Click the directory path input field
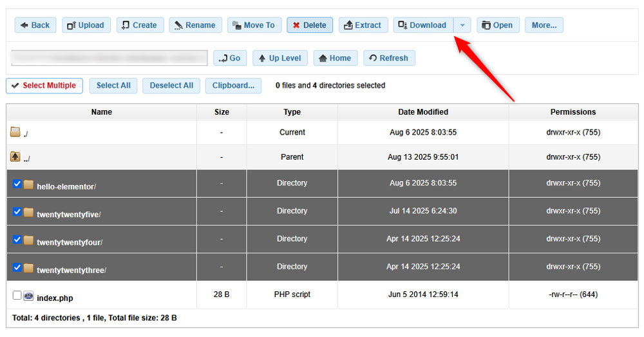 pos(109,58)
